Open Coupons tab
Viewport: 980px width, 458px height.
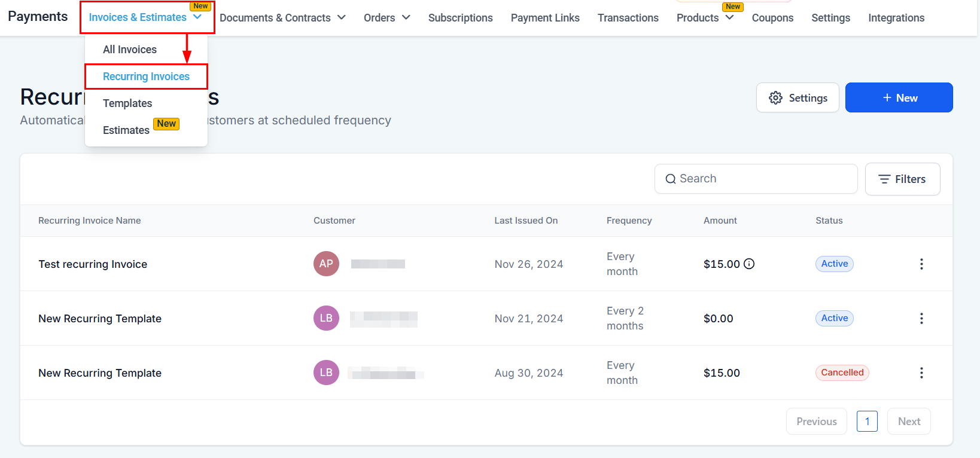point(772,18)
